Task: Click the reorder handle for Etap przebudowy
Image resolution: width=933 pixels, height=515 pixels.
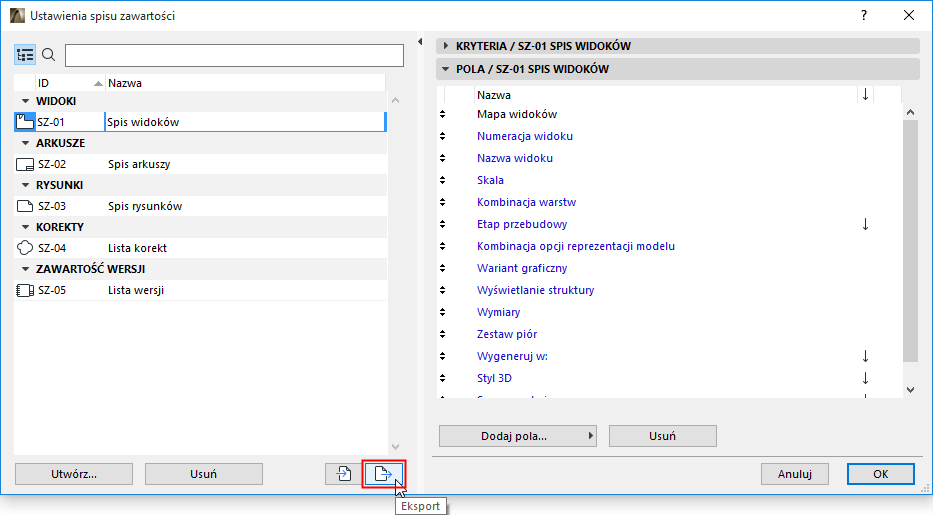Action: pos(442,224)
